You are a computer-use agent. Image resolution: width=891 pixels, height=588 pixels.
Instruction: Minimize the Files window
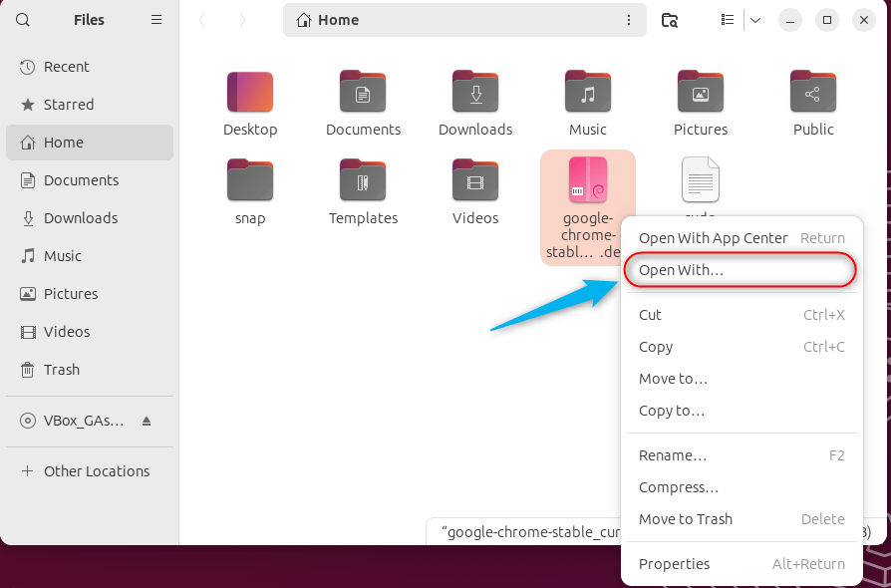pos(790,20)
